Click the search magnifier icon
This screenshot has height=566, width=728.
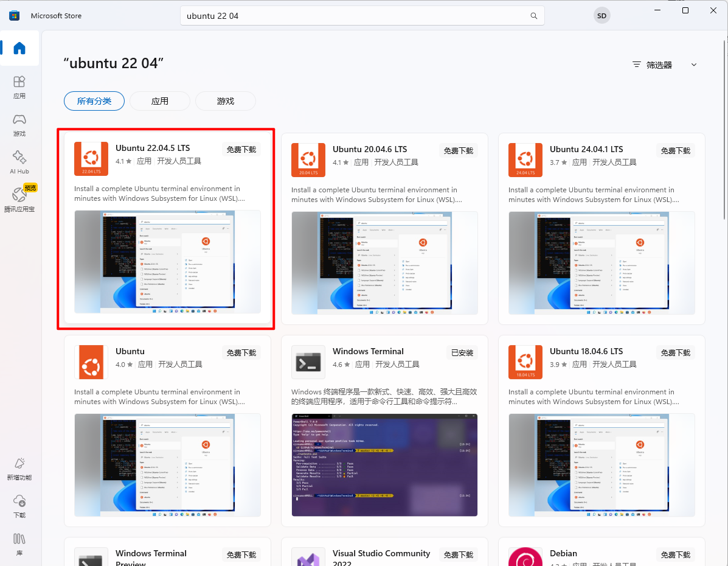coord(534,16)
